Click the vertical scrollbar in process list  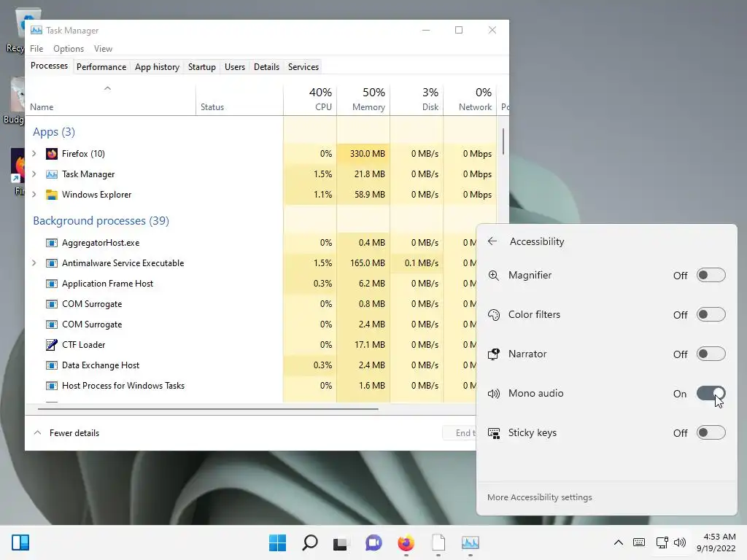pos(503,141)
